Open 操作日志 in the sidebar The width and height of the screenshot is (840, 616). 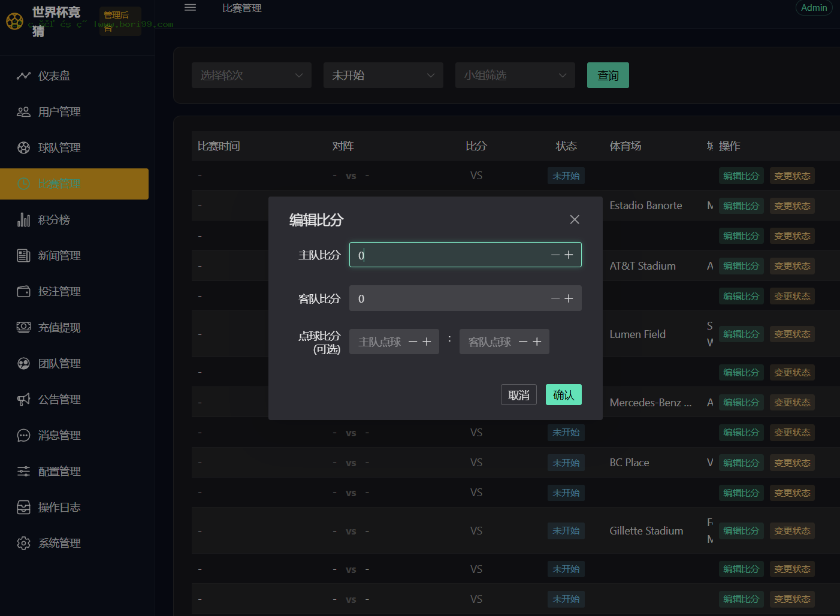click(x=74, y=508)
